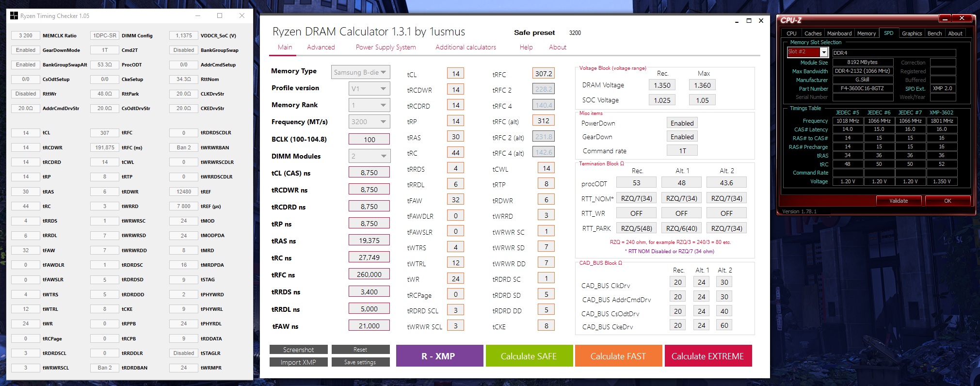
Task: Click GearDownMode Enabled value in Timing Checker
Action: pyautogui.click(x=26, y=50)
